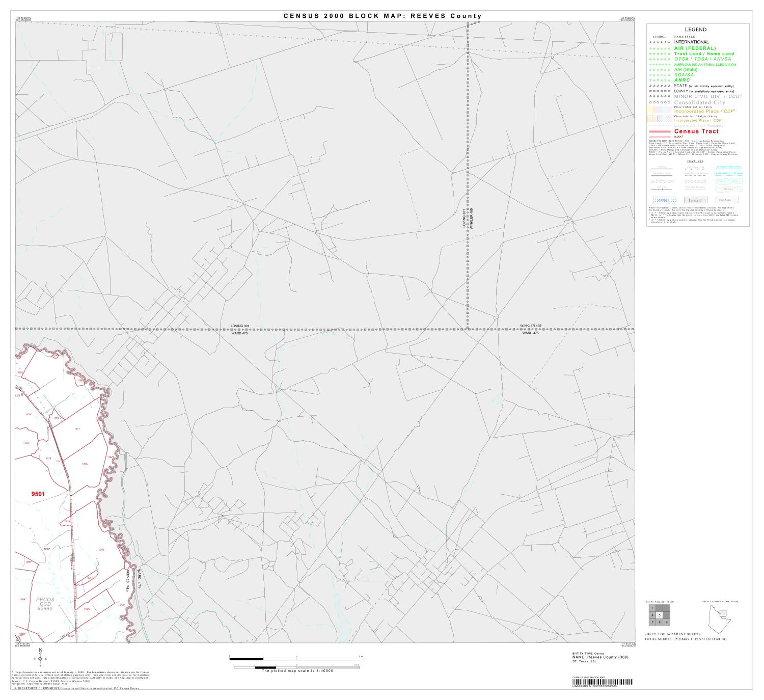Select sheet 2 in the adjacent sheets key
This screenshot has width=764, height=700.
pos(652,608)
